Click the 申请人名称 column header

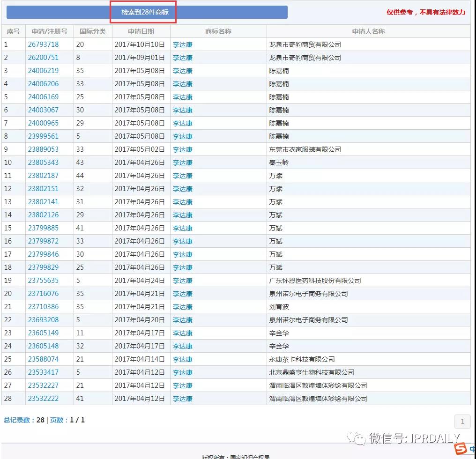pos(368,31)
